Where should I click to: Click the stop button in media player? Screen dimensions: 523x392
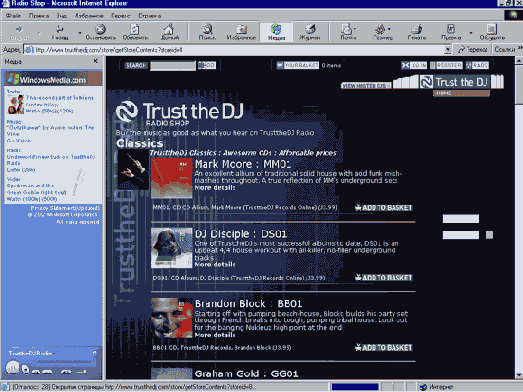pos(25,369)
